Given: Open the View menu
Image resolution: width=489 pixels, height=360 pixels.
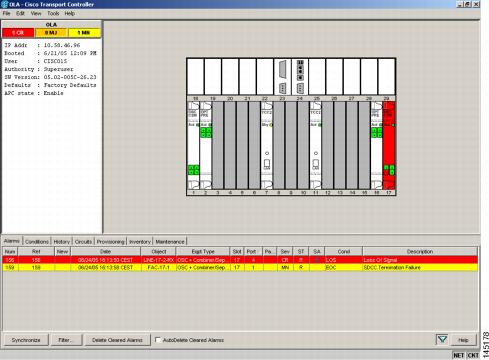Looking at the screenshot, I should (x=36, y=13).
